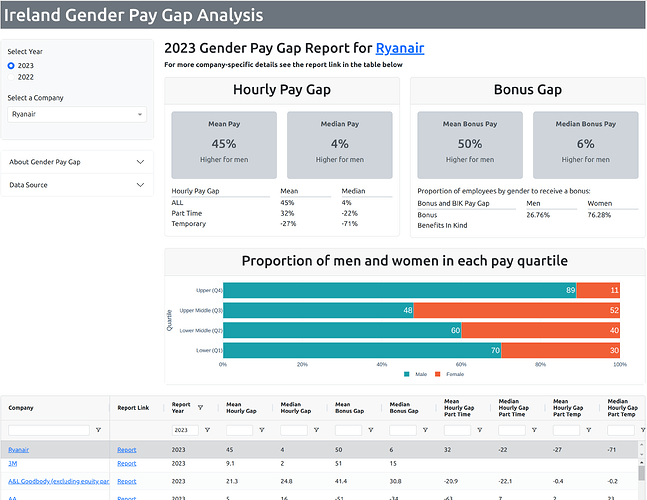Click the Median Hourly Gap filter icon
Screen dimensions: 647x500
[316, 430]
